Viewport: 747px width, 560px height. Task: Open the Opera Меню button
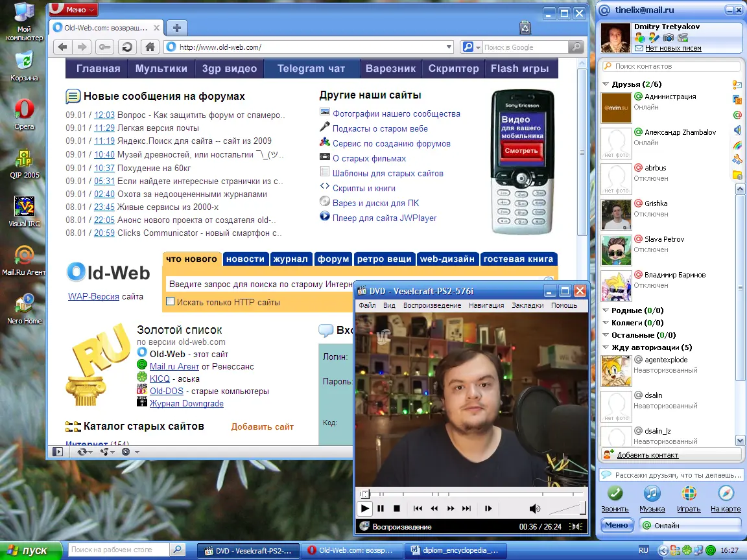(73, 9)
